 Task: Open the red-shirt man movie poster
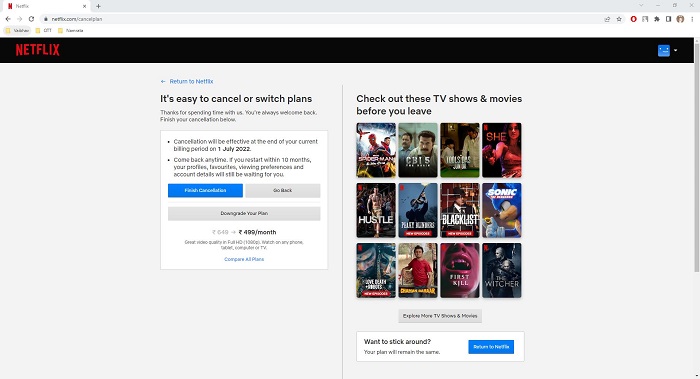(x=418, y=271)
